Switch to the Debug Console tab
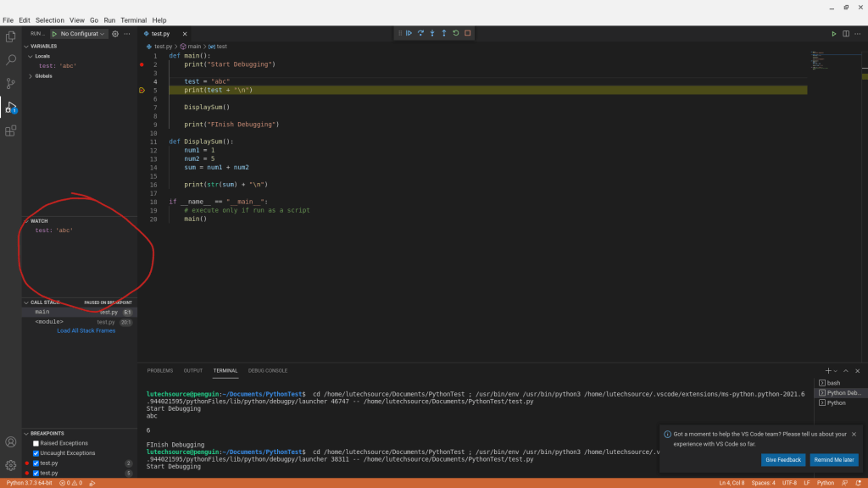This screenshot has height=488, width=868. [x=267, y=370]
